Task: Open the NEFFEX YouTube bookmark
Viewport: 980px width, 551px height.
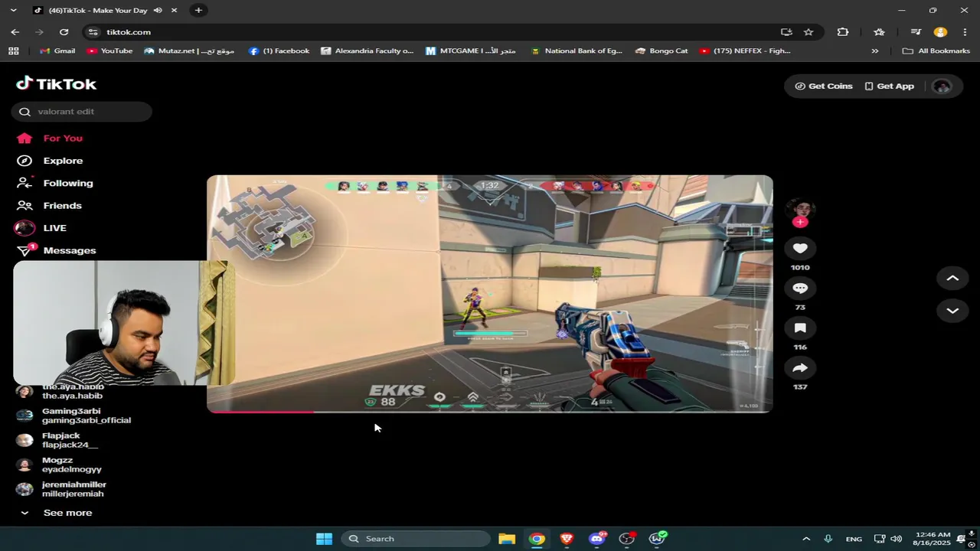Action: (745, 51)
